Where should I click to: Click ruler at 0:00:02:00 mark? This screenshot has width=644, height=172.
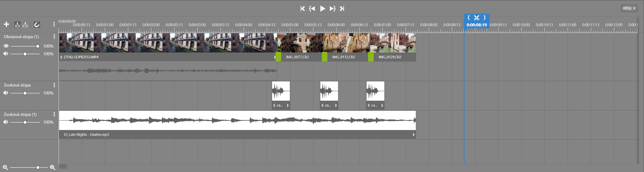151,25
